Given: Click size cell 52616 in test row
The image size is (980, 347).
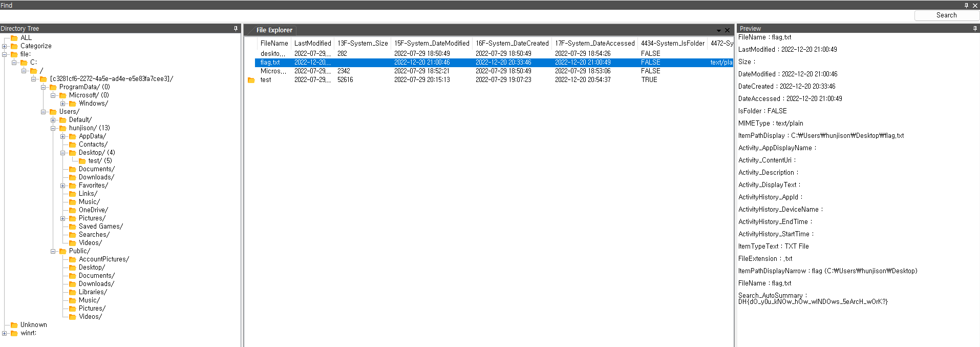Looking at the screenshot, I should (345, 80).
